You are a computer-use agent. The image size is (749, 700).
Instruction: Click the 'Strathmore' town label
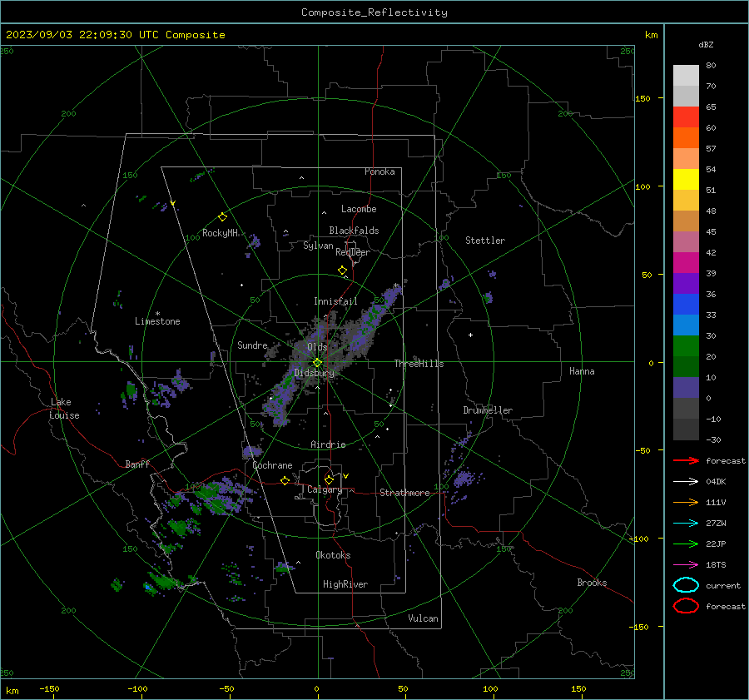point(404,493)
